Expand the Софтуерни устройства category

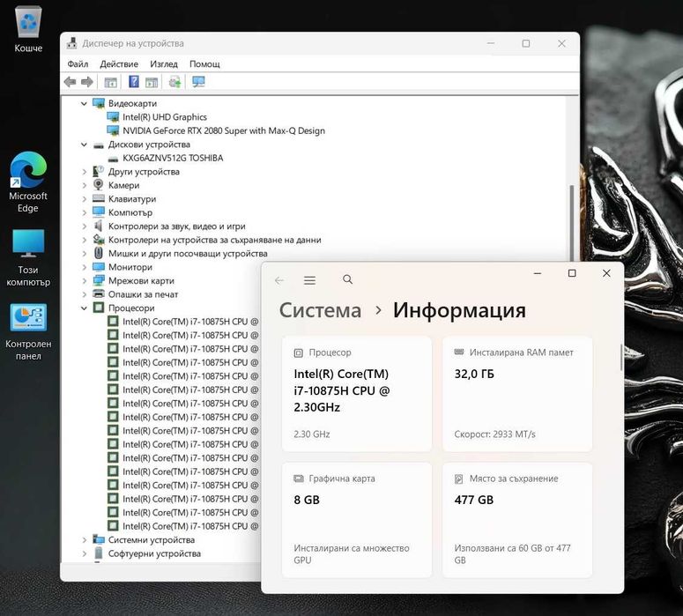tap(84, 553)
